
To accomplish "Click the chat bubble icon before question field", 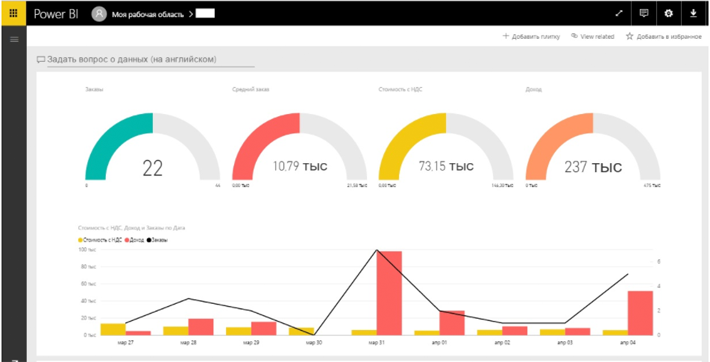I will coord(41,60).
